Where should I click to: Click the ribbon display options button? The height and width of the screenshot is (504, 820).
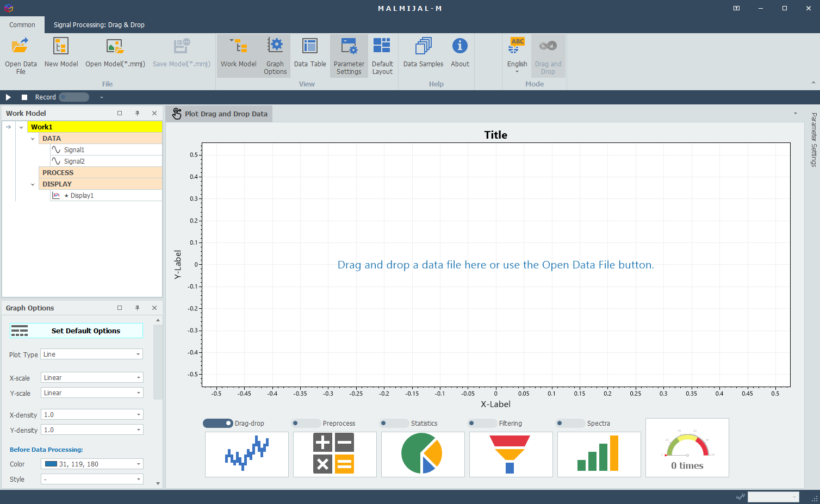(x=736, y=8)
